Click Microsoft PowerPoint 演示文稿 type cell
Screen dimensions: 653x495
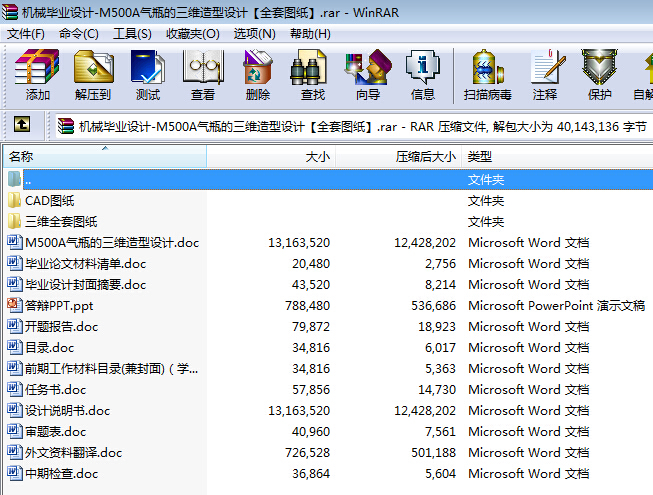click(x=556, y=306)
